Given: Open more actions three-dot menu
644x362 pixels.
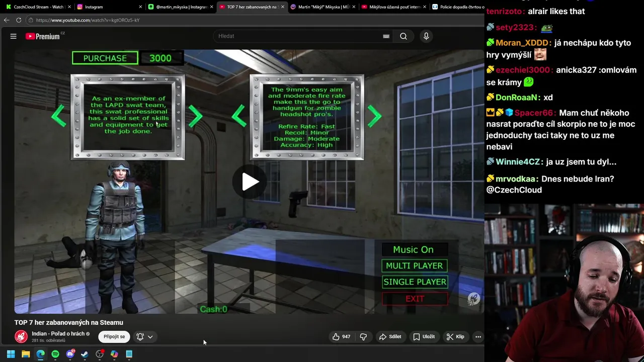Looking at the screenshot, I should [478, 337].
